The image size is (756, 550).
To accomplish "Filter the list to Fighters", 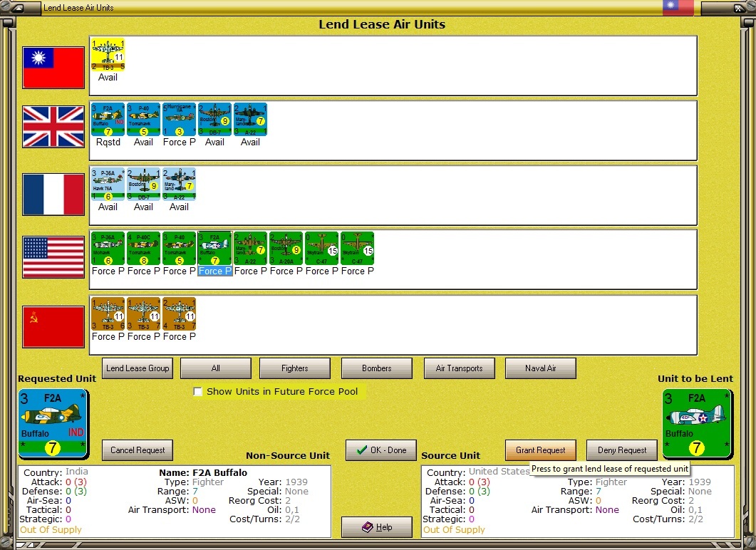I will [x=294, y=368].
